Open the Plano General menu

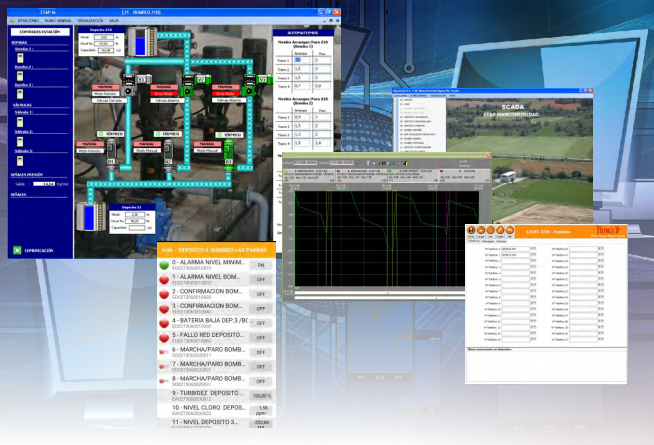coord(58,20)
